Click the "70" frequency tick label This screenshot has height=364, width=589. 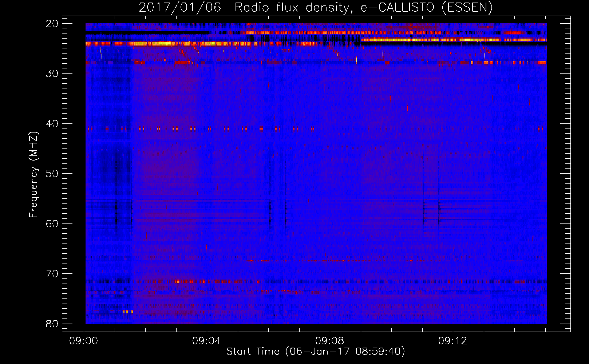pyautogui.click(x=52, y=274)
